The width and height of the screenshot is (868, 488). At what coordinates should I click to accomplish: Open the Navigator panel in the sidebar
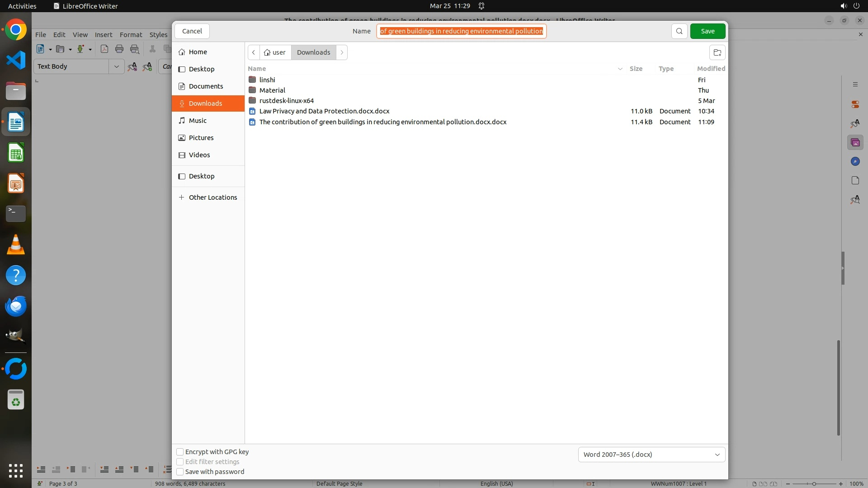point(855,162)
